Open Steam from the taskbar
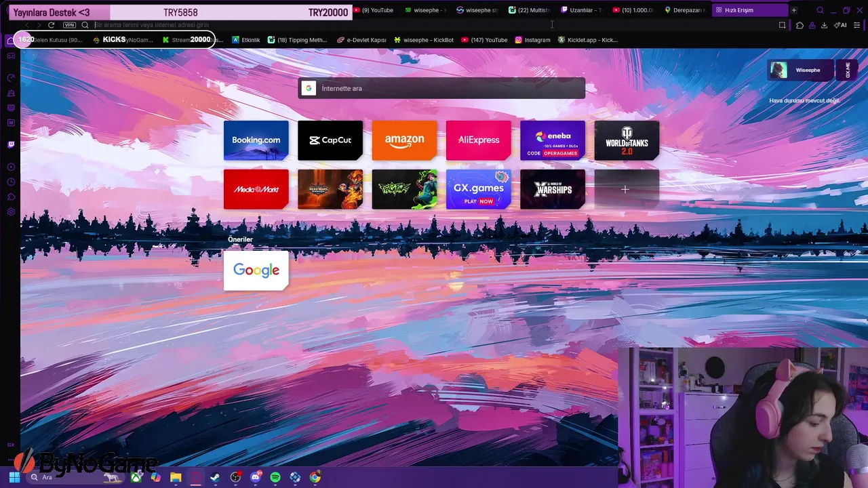This screenshot has width=868, height=488. point(215,477)
